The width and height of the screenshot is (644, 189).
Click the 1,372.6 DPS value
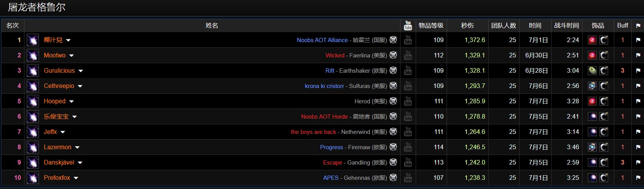tap(475, 40)
